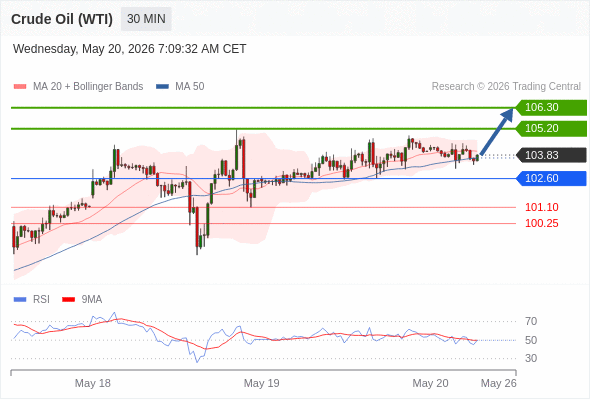
Task: Click the 100.25 support level label
Action: [541, 223]
